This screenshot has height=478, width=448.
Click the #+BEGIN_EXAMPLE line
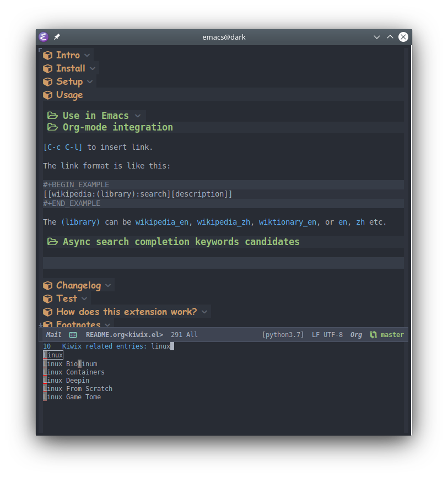pos(223,184)
